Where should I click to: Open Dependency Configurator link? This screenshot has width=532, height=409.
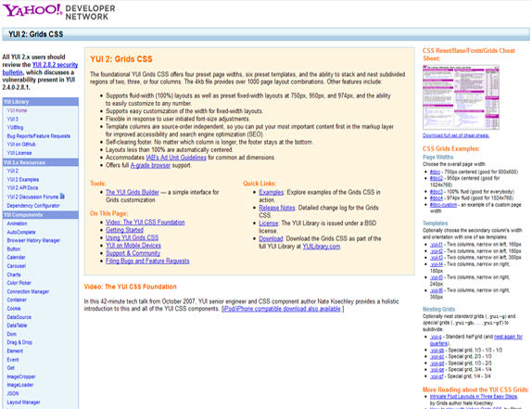point(33,206)
